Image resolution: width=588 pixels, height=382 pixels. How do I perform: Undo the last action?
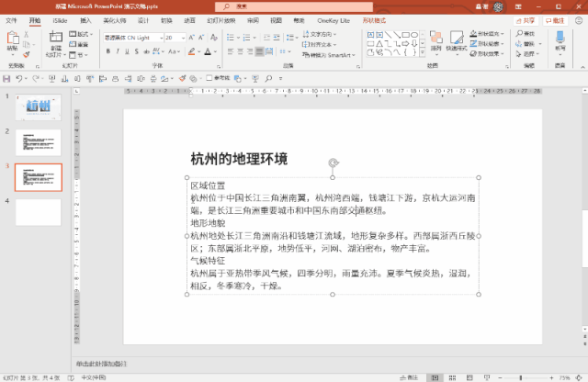(18, 78)
